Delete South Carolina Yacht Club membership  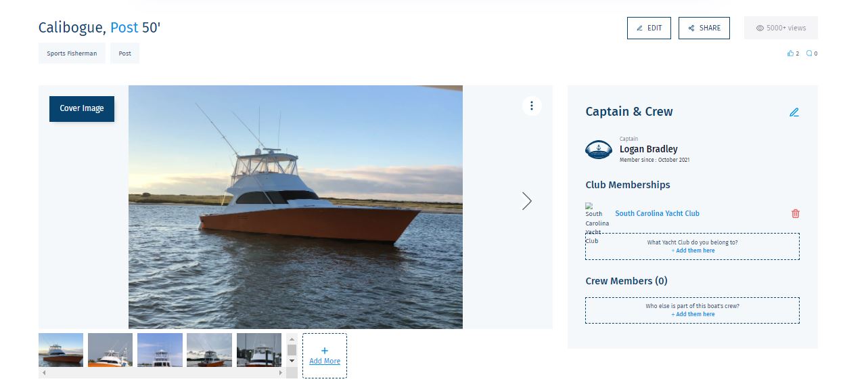coord(796,213)
